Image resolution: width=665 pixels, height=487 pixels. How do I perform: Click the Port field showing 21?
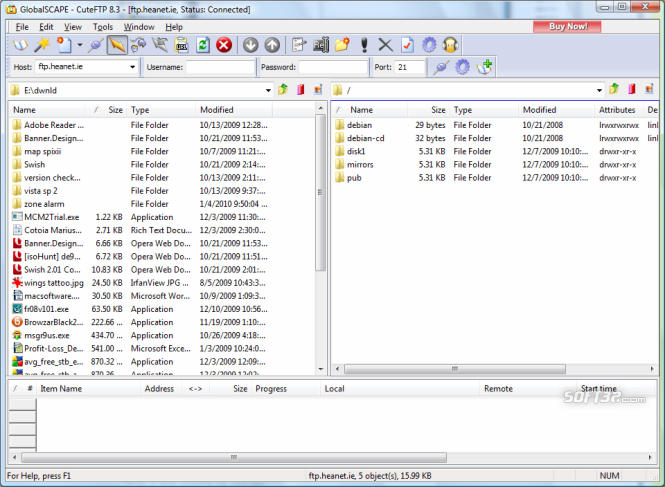(410, 67)
